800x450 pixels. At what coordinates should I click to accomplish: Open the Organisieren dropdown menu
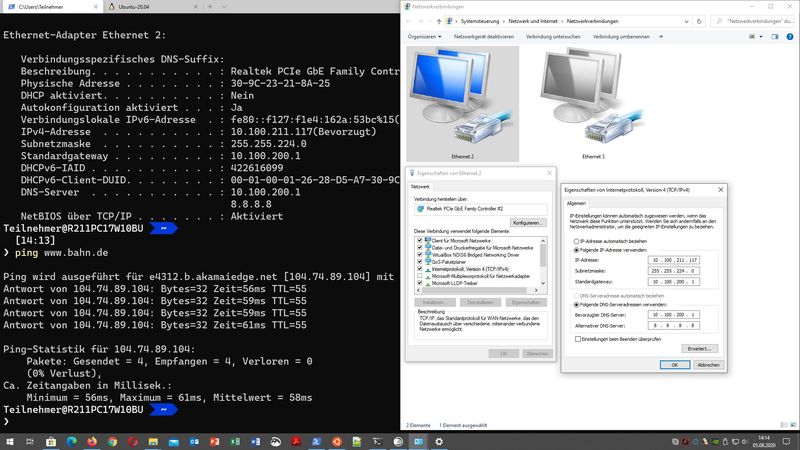[x=424, y=37]
